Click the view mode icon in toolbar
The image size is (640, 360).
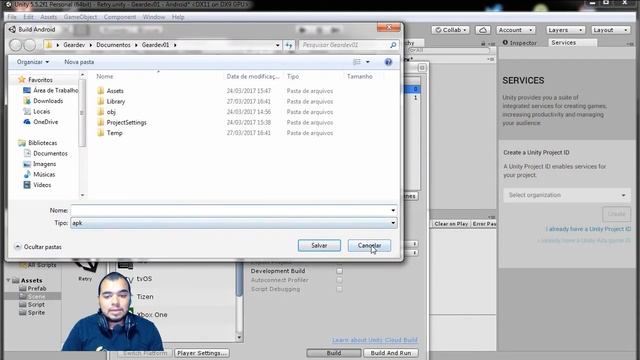357,62
